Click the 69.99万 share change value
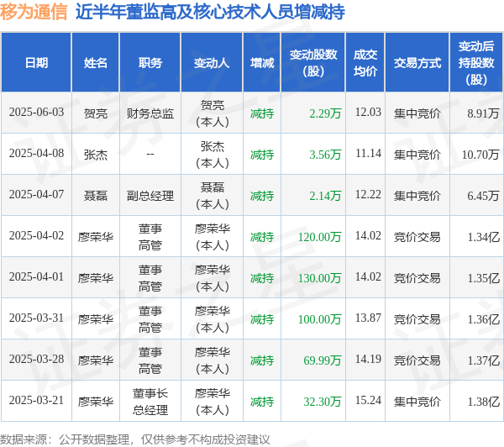Screen dimensions: 504x447 click(323, 360)
